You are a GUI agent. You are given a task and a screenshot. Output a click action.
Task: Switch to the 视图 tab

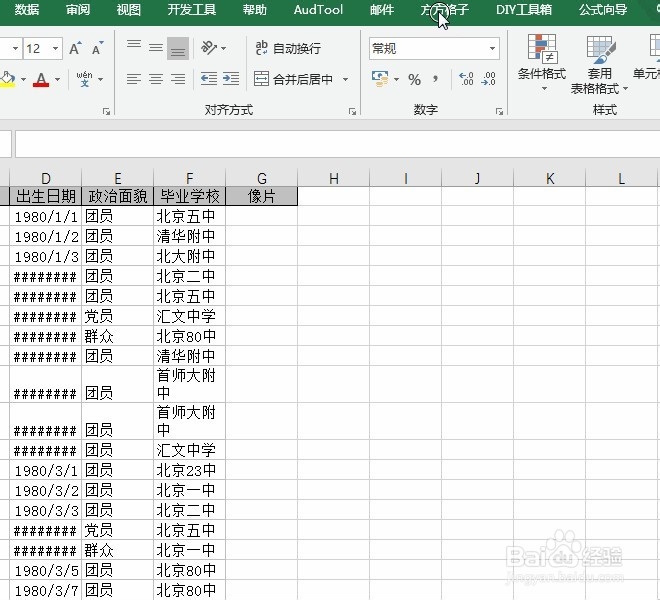tap(129, 9)
